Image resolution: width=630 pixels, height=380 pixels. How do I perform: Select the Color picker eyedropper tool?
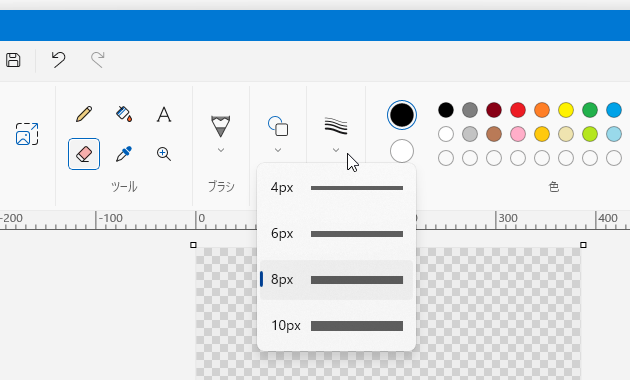point(124,154)
